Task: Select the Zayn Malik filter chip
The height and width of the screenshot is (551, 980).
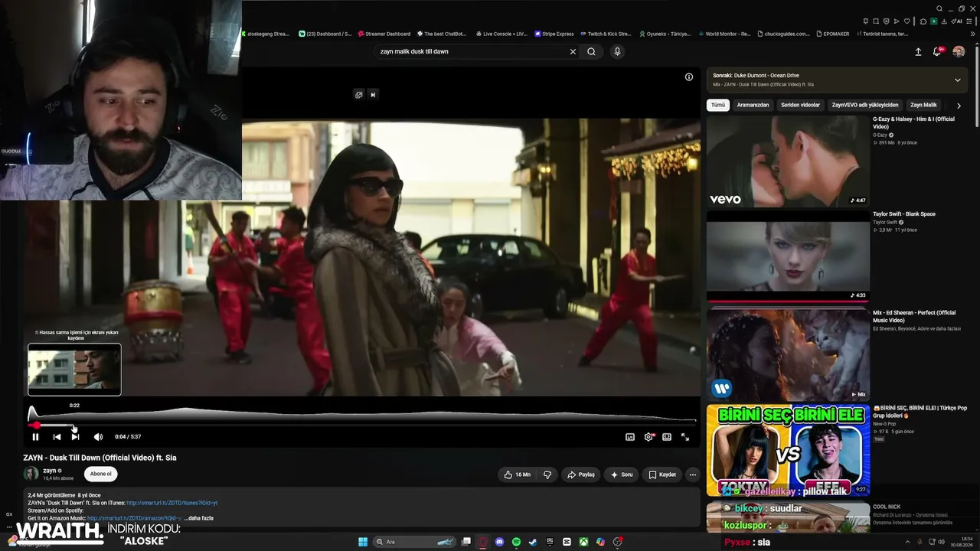Action: pos(923,105)
